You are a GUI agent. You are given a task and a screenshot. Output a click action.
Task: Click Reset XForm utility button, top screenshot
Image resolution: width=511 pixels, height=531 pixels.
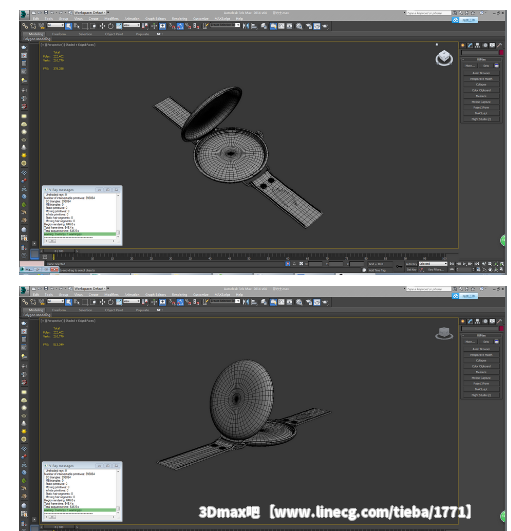481,108
